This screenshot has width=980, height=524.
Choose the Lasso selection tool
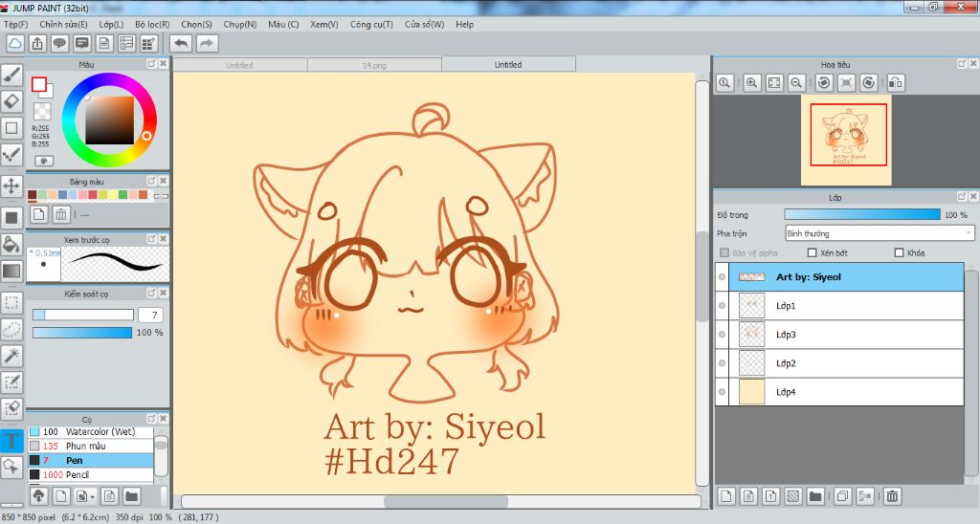(11, 329)
